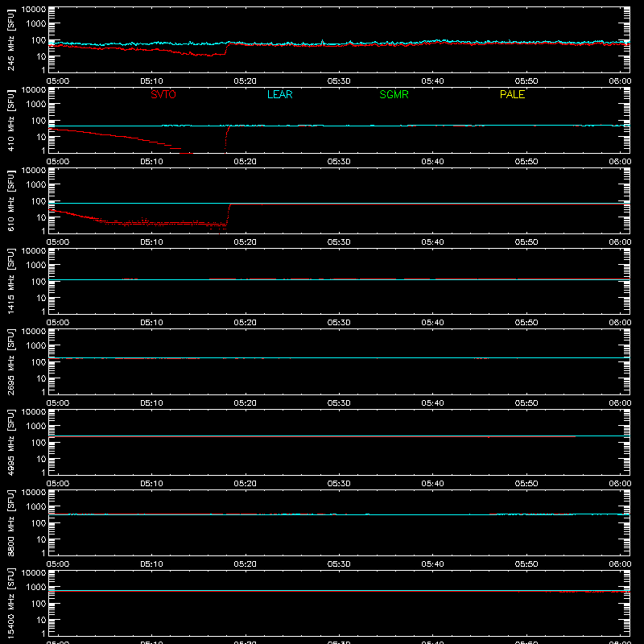This screenshot has width=644, height=644.
Task: Click the yellow PALE legend label
Action: [512, 94]
